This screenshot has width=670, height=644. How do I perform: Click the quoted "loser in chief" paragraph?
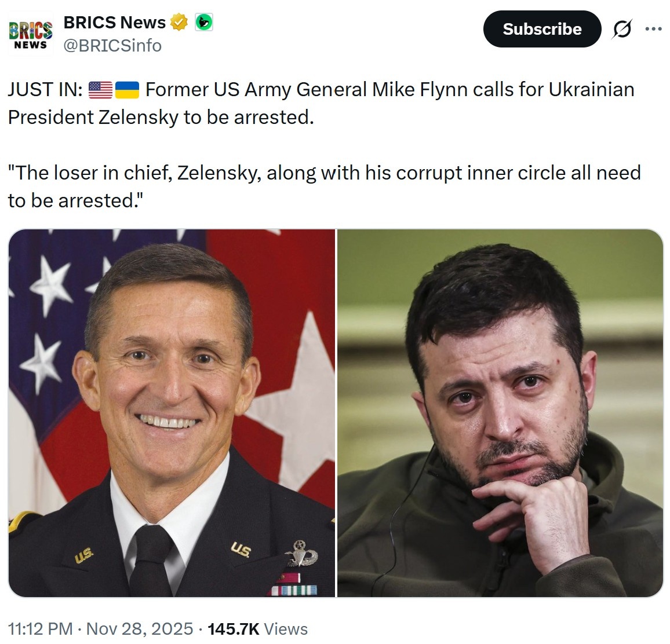(x=323, y=186)
